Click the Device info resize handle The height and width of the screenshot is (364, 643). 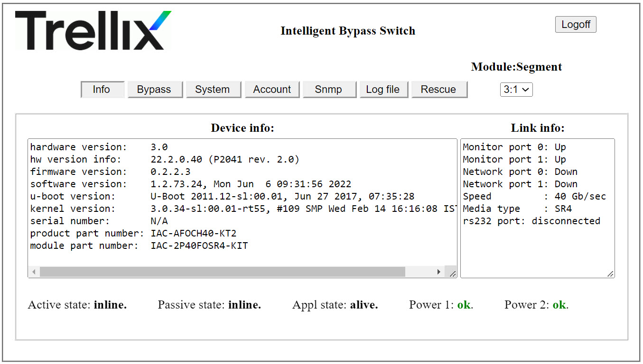[452, 273]
